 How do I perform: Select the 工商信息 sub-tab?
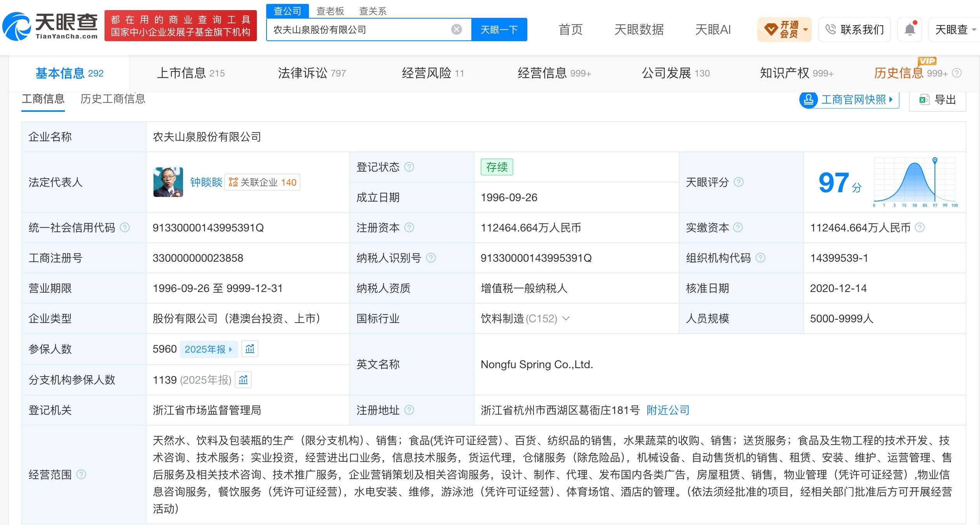[x=43, y=99]
